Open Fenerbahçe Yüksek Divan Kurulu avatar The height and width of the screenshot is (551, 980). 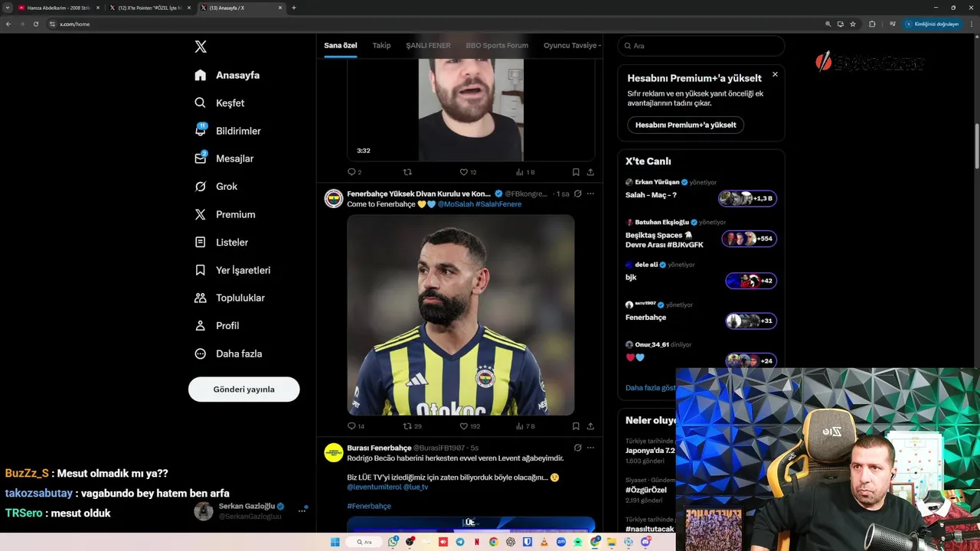334,199
